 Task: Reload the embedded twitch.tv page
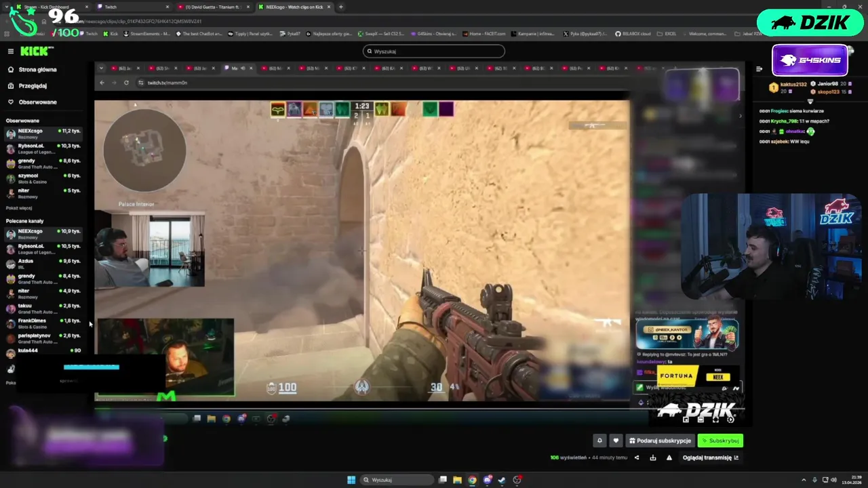(126, 83)
